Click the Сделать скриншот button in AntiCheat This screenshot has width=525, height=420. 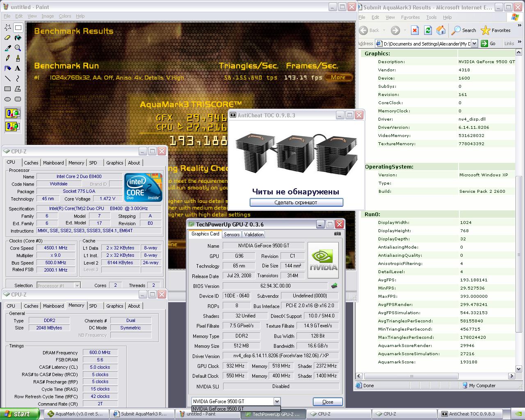(x=296, y=202)
